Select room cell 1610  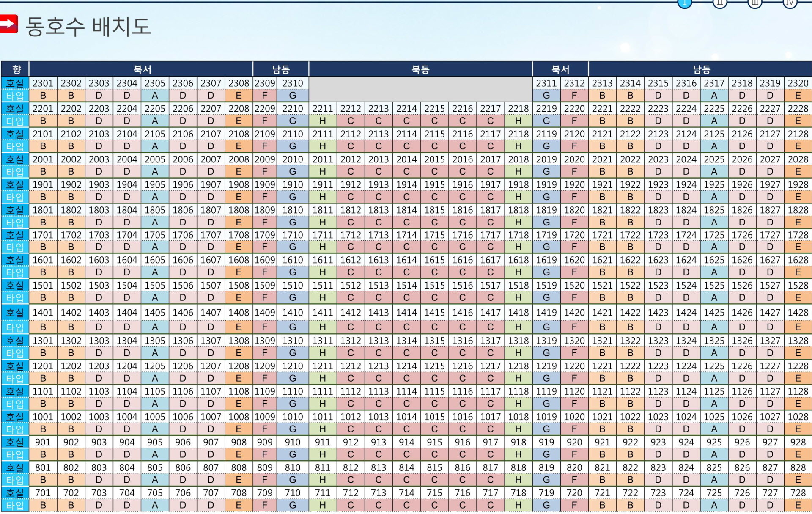[293, 260]
